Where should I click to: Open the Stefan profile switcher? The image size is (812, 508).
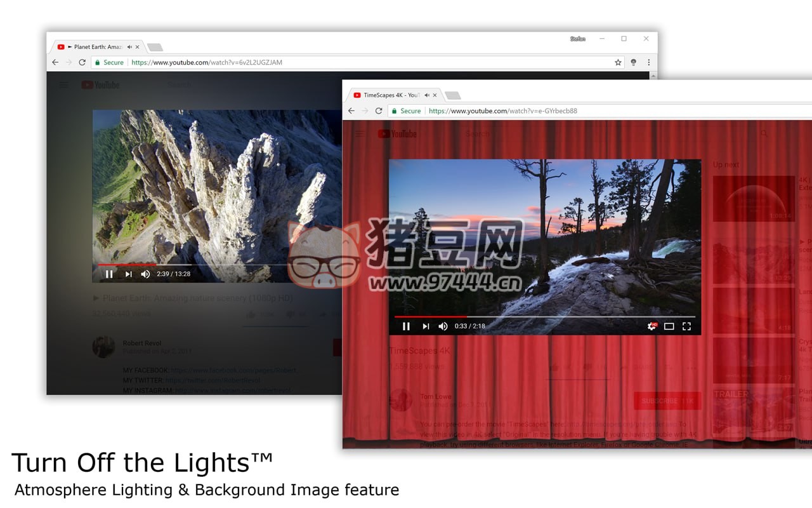[577, 39]
